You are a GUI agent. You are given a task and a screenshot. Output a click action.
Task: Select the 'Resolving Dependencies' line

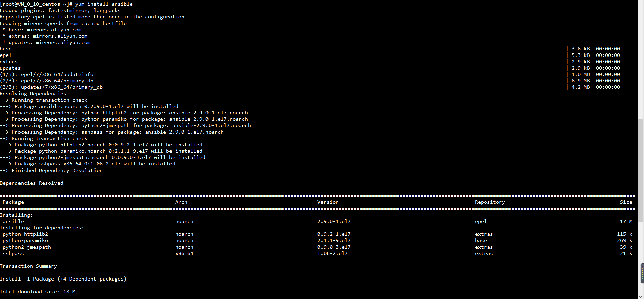tap(33, 94)
